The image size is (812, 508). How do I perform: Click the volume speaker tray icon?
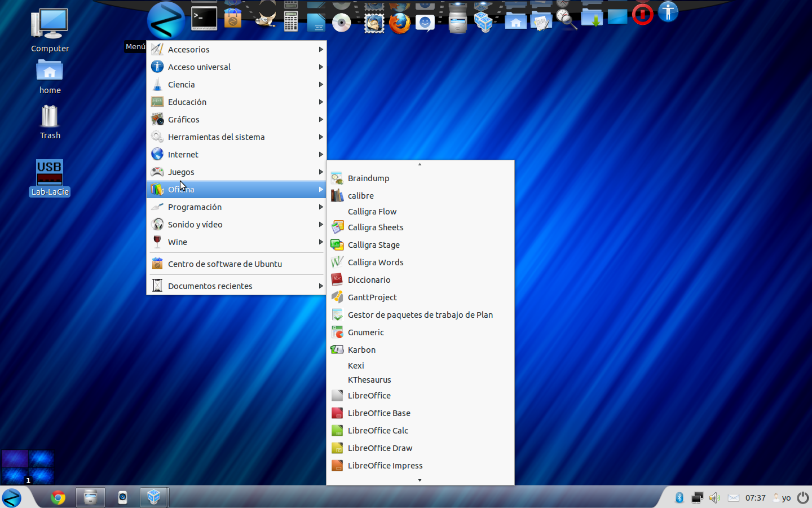[x=714, y=497]
